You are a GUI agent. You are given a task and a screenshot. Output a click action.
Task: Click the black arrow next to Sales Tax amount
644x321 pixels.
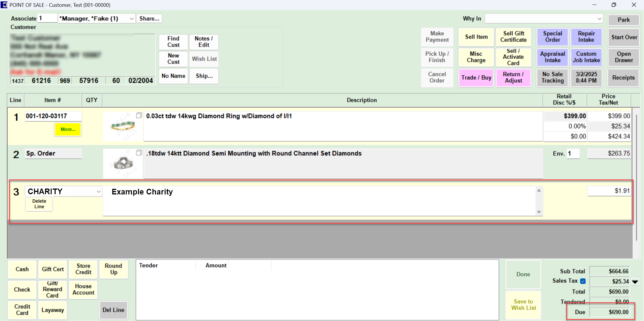pyautogui.click(x=635, y=282)
